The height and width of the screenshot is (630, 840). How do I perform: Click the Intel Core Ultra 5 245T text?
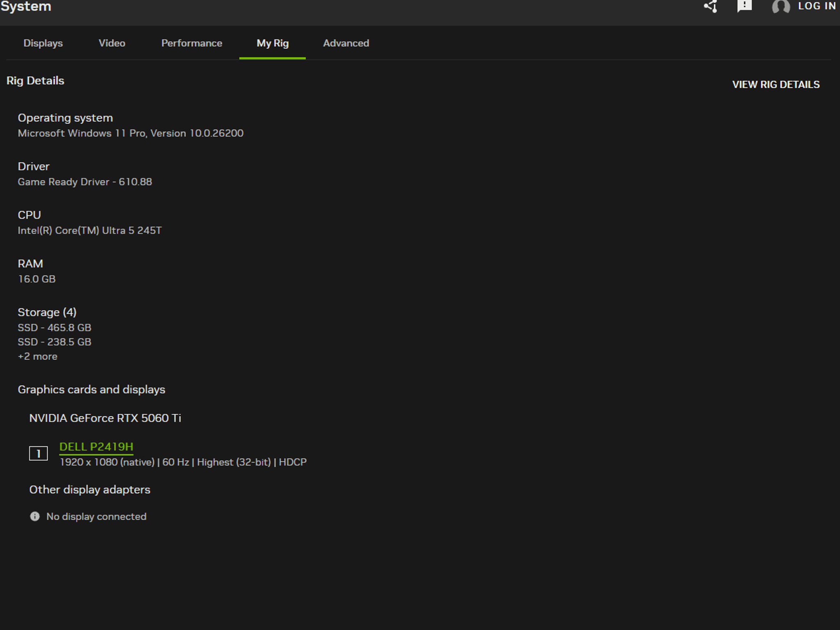coord(90,231)
